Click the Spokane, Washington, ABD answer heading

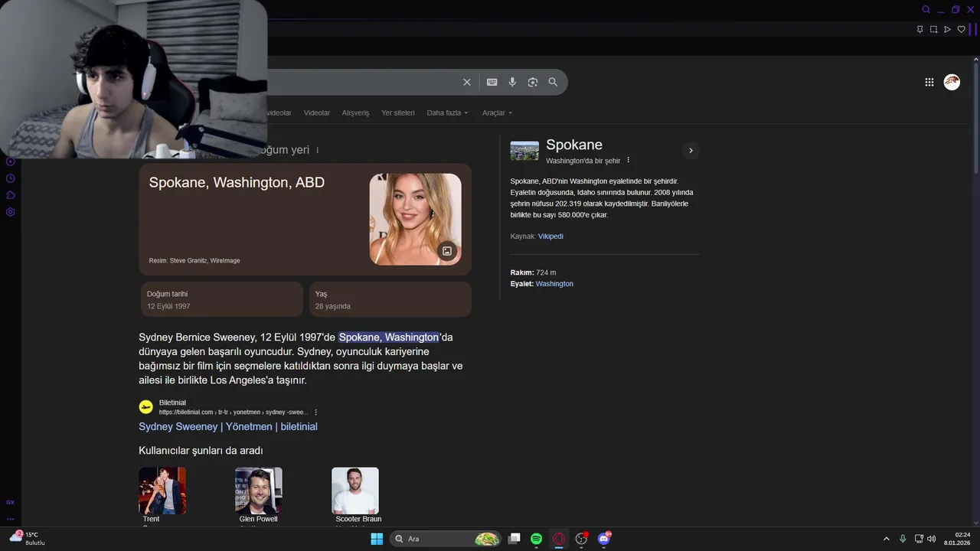point(237,182)
